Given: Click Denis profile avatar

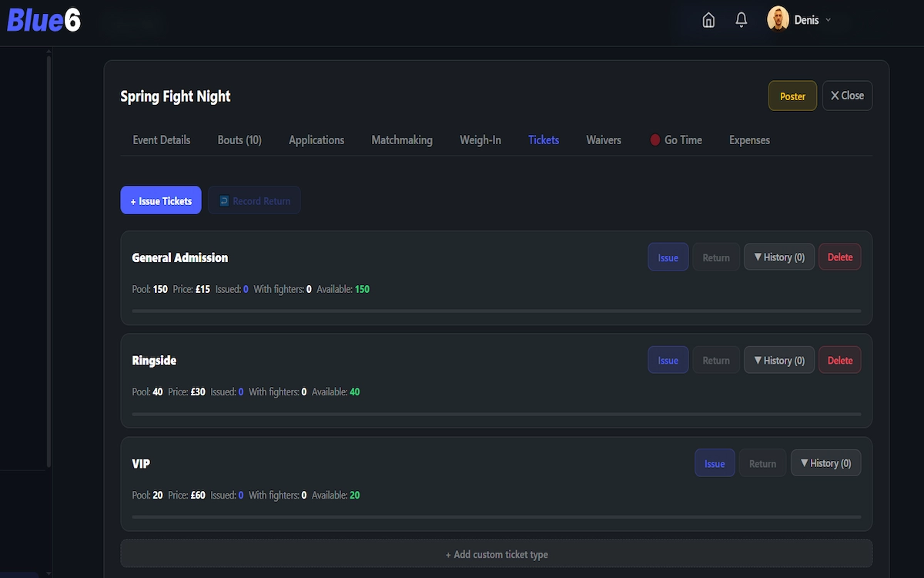Looking at the screenshot, I should [x=778, y=19].
